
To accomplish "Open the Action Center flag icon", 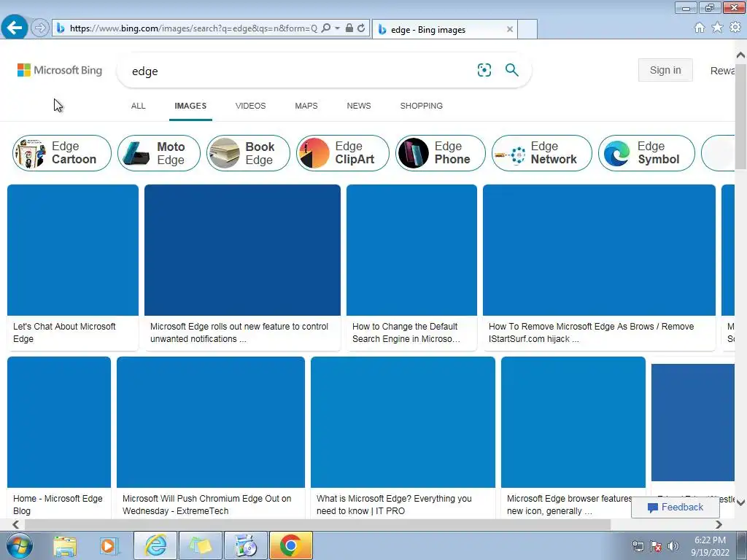I will click(656, 546).
